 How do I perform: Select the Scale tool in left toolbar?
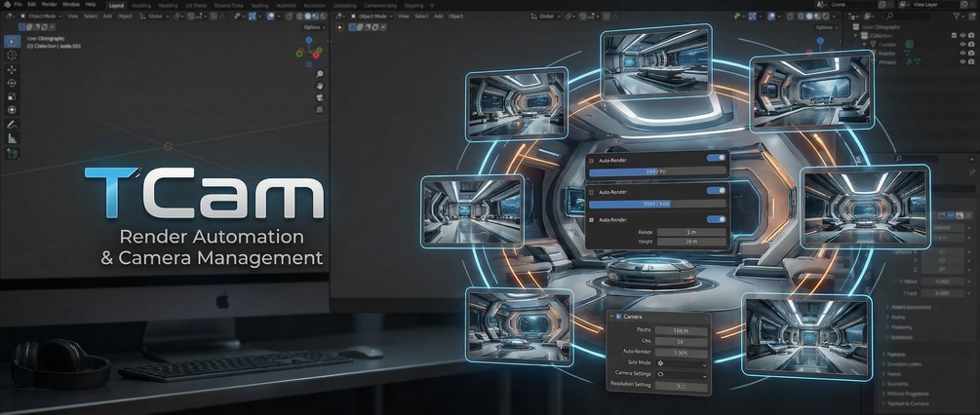click(x=12, y=96)
